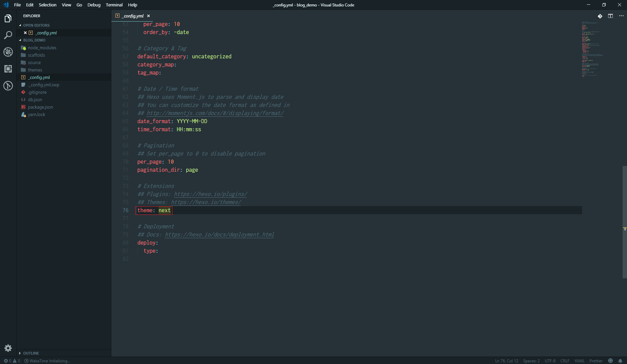Collapse the BLOG_DEMO folder section

[34, 40]
